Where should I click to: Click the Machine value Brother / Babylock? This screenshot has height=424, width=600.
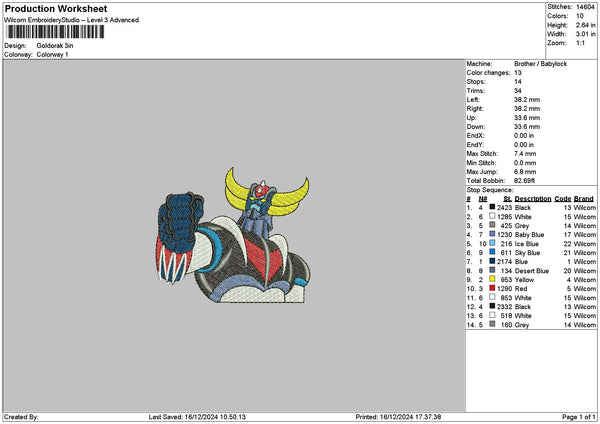pos(540,64)
